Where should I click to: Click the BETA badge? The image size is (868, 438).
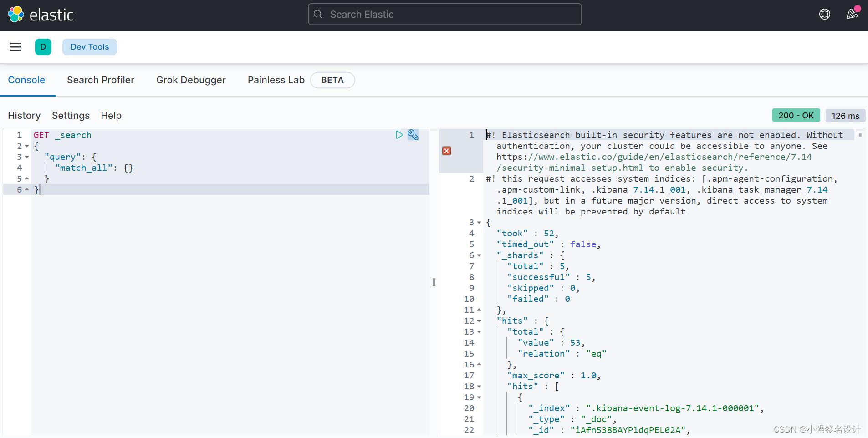[332, 80]
